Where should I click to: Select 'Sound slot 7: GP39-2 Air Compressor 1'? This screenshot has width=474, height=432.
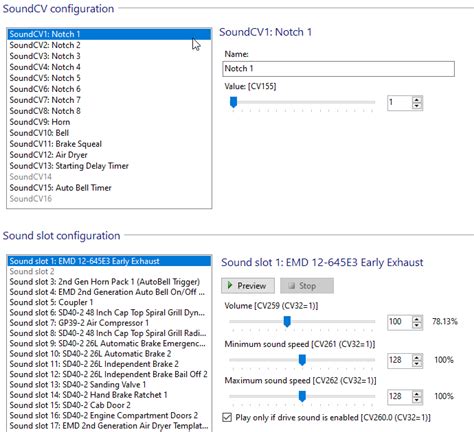109,323
